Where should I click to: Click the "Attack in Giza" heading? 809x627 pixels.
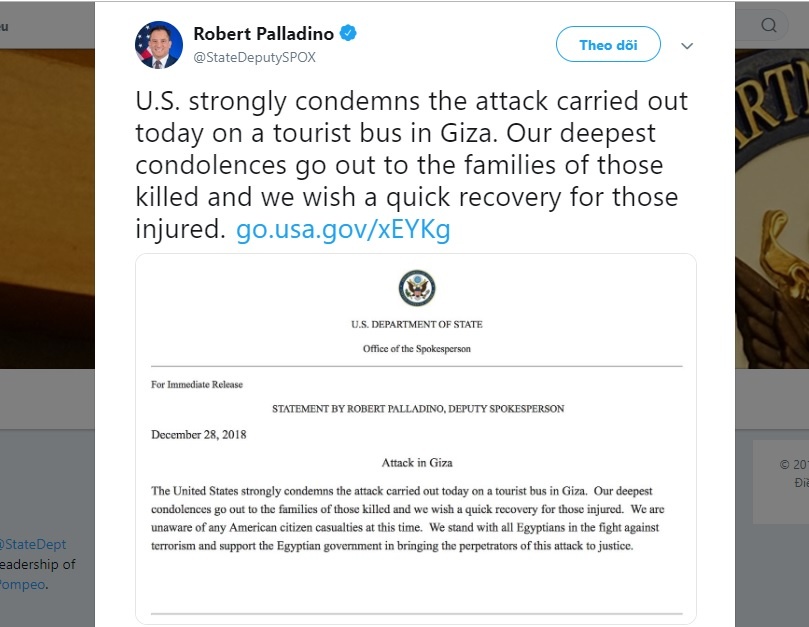(415, 463)
